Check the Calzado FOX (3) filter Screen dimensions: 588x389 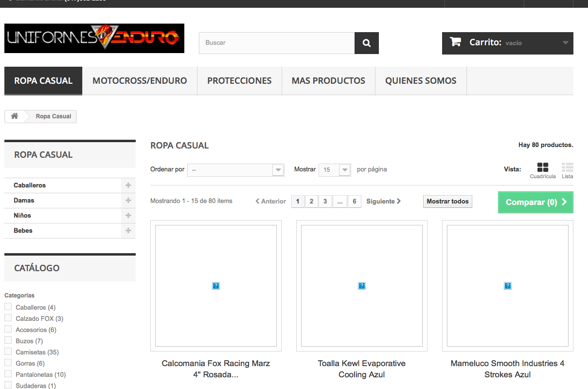click(x=8, y=318)
